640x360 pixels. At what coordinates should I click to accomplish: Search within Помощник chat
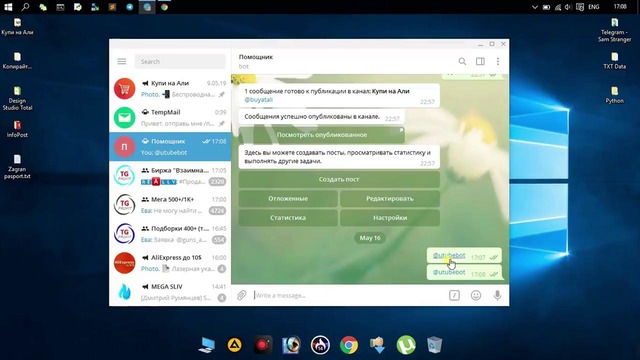(462, 61)
